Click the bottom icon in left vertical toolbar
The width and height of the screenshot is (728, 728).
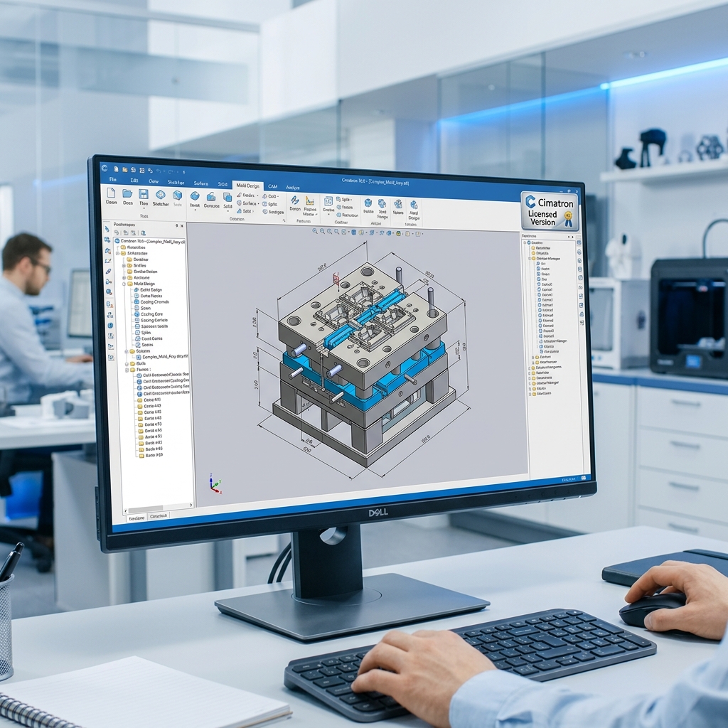tap(111, 357)
